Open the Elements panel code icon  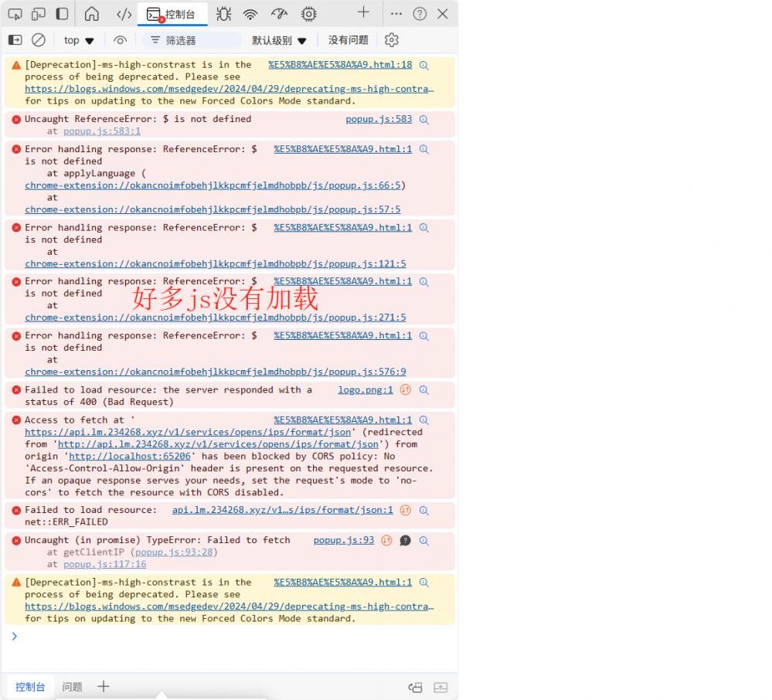[x=124, y=14]
